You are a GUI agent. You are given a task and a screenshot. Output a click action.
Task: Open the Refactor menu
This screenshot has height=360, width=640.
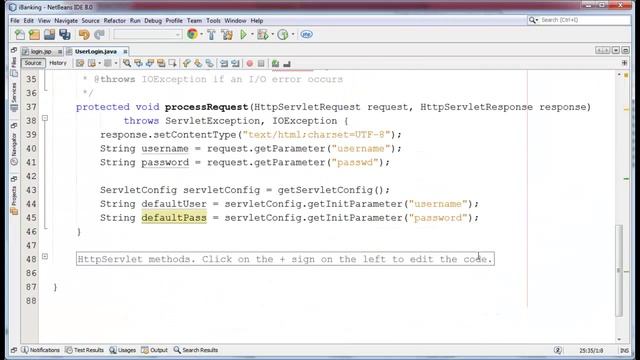[114, 20]
